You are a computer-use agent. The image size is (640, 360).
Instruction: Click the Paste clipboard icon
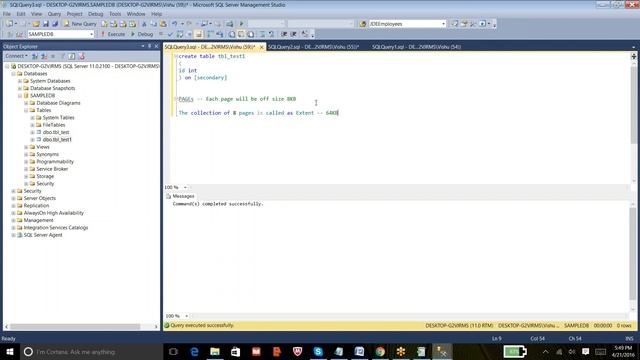(163, 24)
